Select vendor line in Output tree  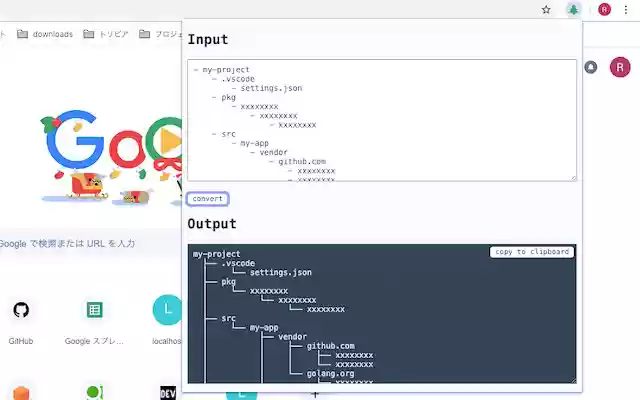coord(292,337)
